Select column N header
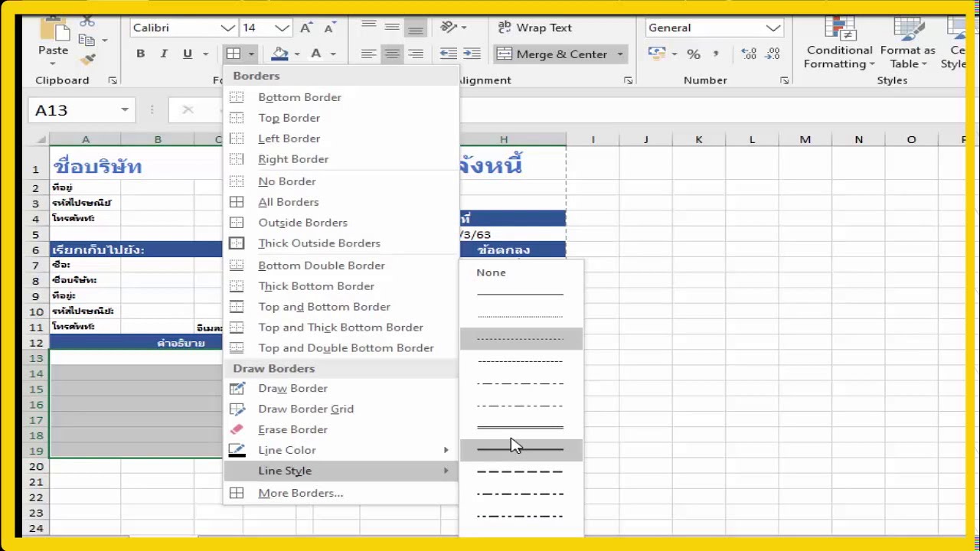Screen dimensions: 980x551 [x=858, y=139]
